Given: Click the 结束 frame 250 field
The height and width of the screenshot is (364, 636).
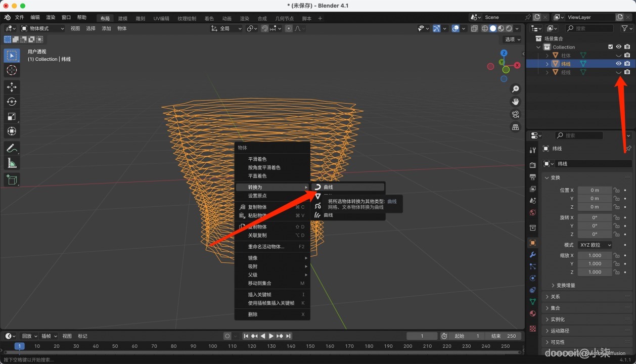Looking at the screenshot, I should 503,336.
